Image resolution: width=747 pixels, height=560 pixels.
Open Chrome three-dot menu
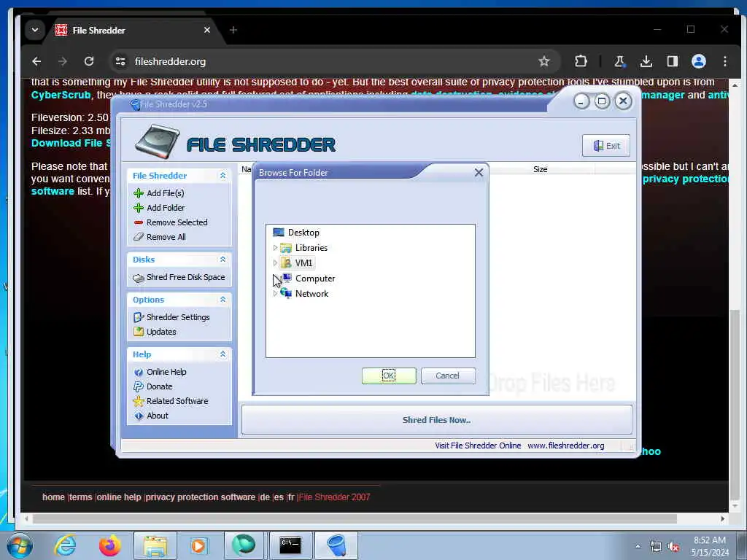(724, 61)
